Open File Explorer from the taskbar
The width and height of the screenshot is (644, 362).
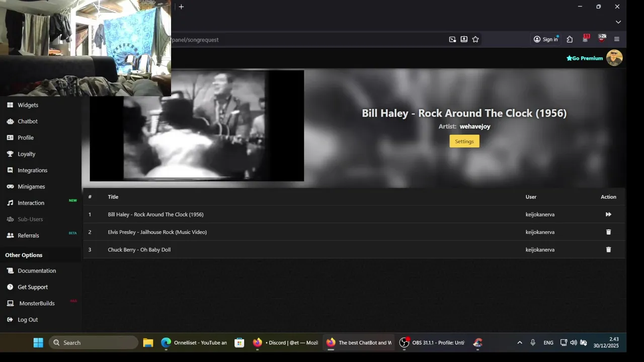coord(148,342)
